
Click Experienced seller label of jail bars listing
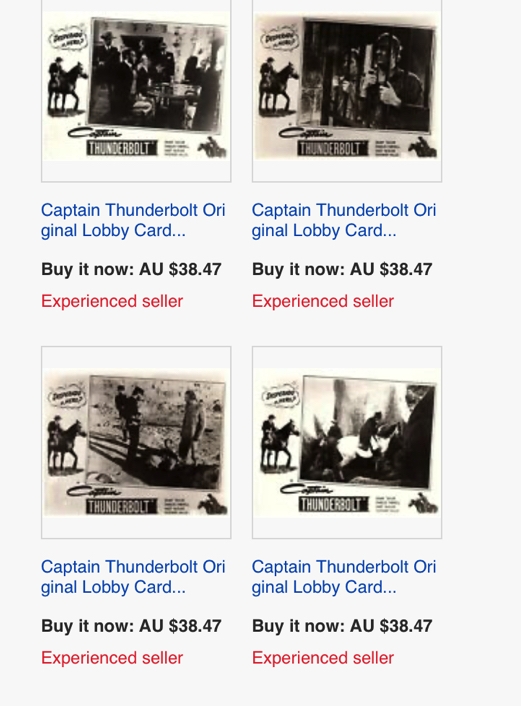coord(323,301)
